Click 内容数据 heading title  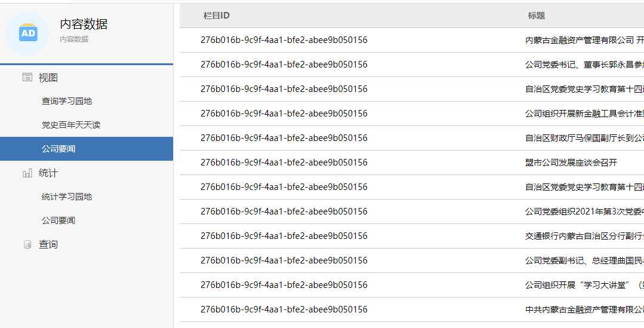pos(84,24)
